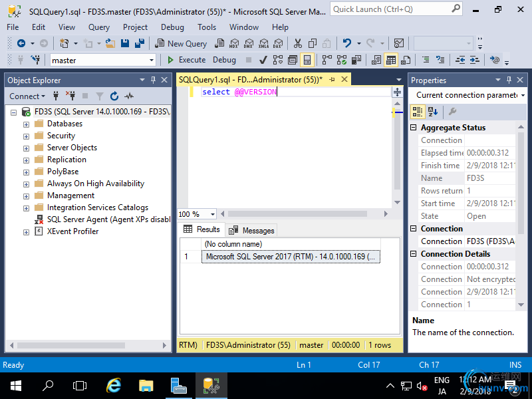Comment out the selected lines
This screenshot has height=399, width=532.
[426, 60]
